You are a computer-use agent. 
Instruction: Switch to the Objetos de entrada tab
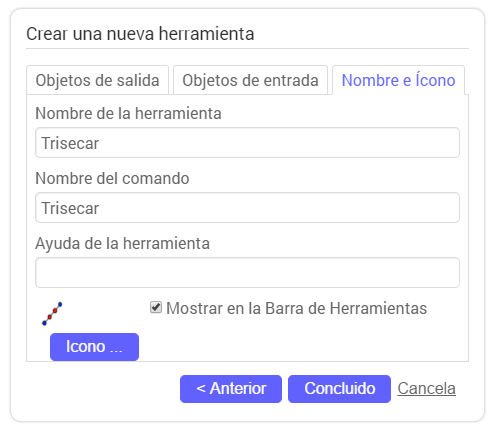tap(250, 80)
